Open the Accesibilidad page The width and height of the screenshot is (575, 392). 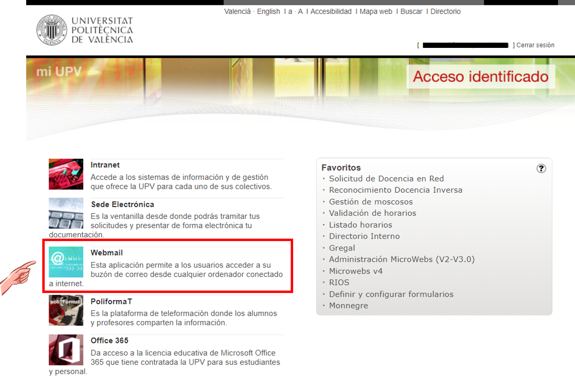click(x=331, y=12)
